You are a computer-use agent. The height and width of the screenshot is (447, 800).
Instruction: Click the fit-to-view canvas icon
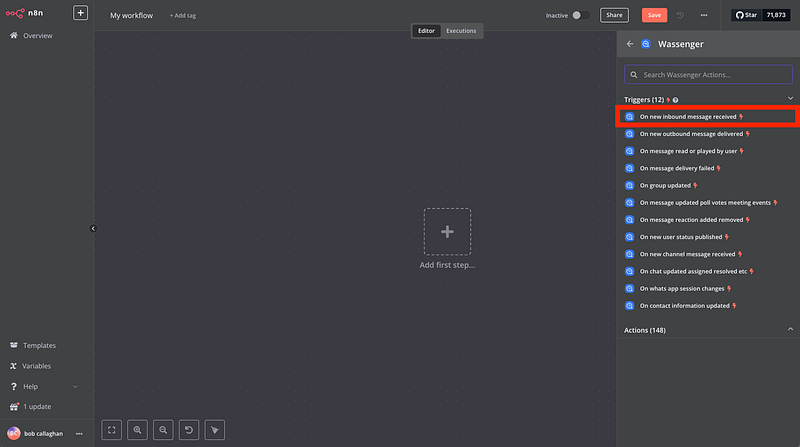click(112, 430)
